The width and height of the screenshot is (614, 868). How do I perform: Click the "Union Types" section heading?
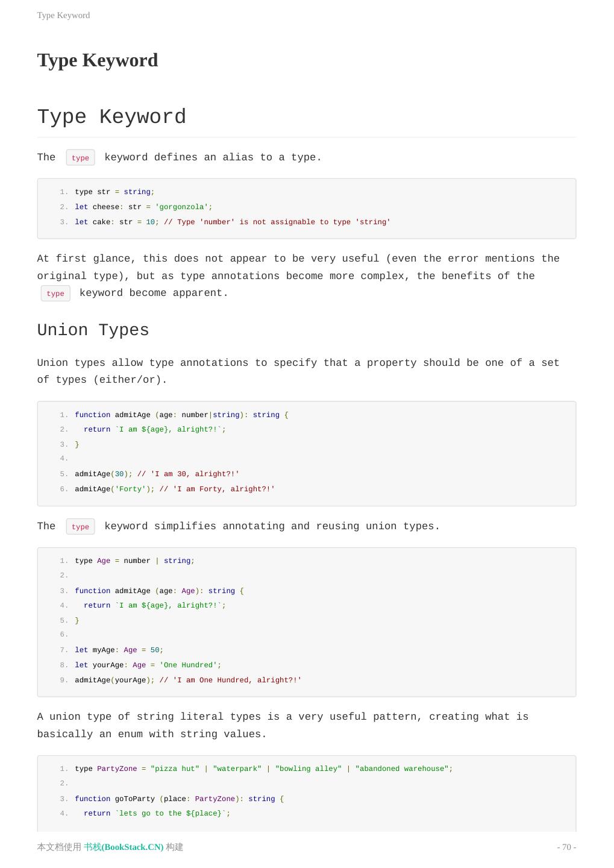93,330
